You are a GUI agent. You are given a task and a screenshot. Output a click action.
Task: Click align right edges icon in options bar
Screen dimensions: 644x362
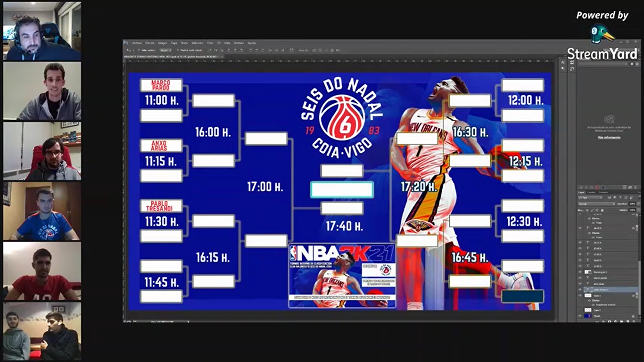click(x=241, y=50)
